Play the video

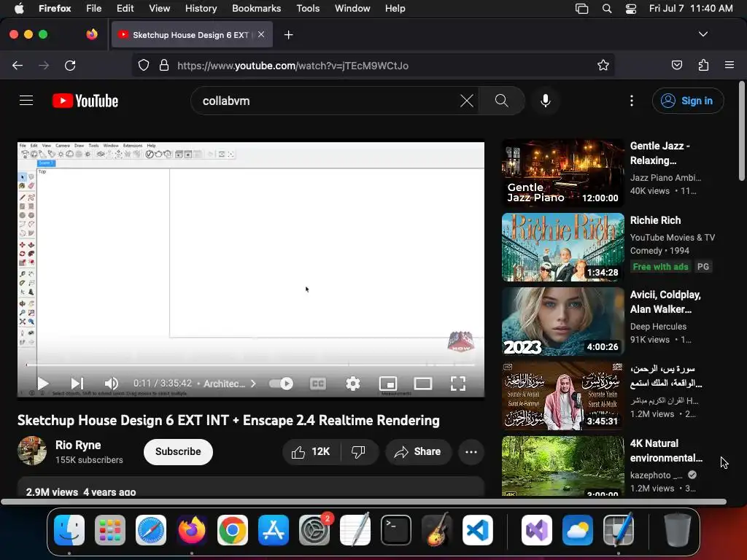(43, 384)
